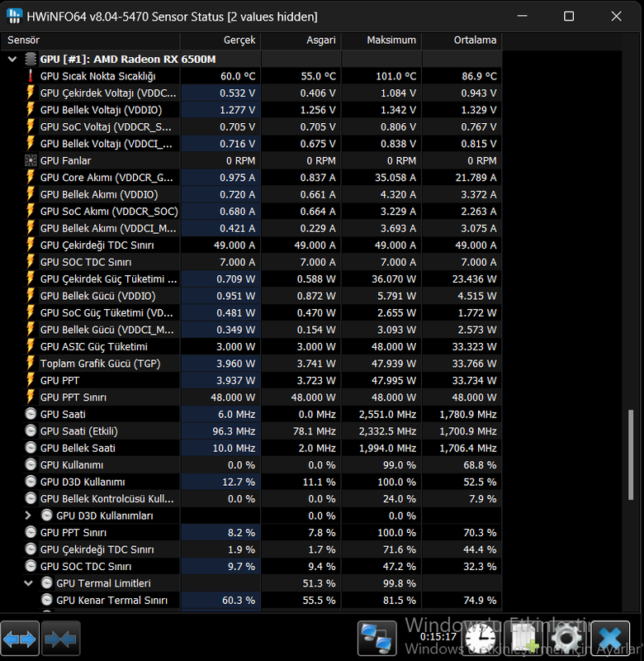Click the 86.9 °C average value
Image resolution: width=644 pixels, height=661 pixels.
pos(480,76)
